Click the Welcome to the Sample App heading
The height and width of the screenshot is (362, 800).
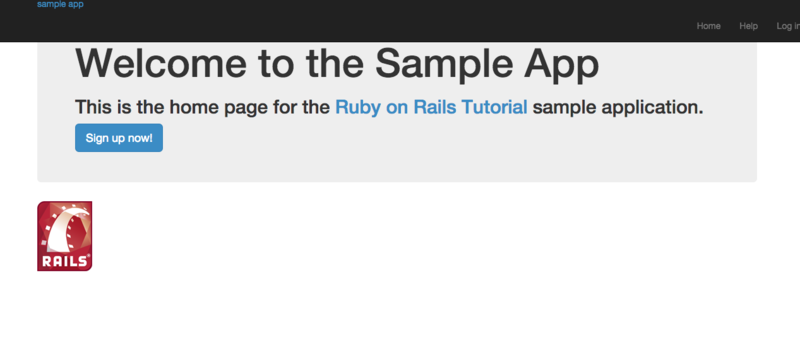(x=337, y=63)
